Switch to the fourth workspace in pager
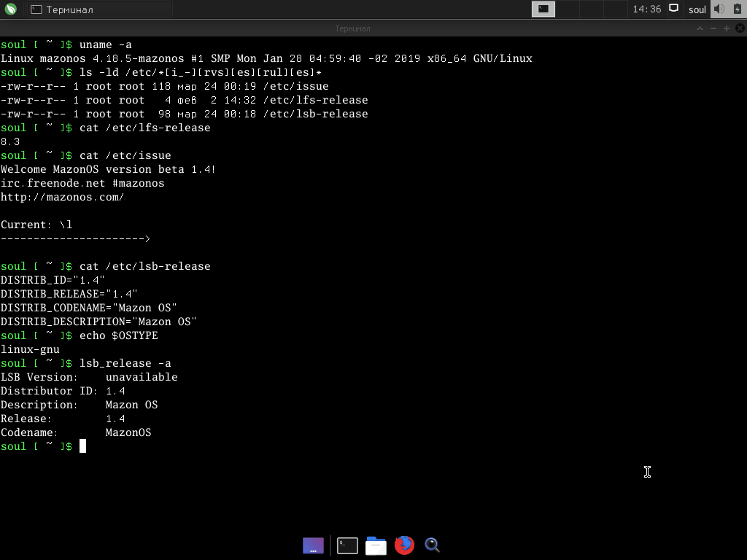The image size is (747, 560). tap(615, 9)
